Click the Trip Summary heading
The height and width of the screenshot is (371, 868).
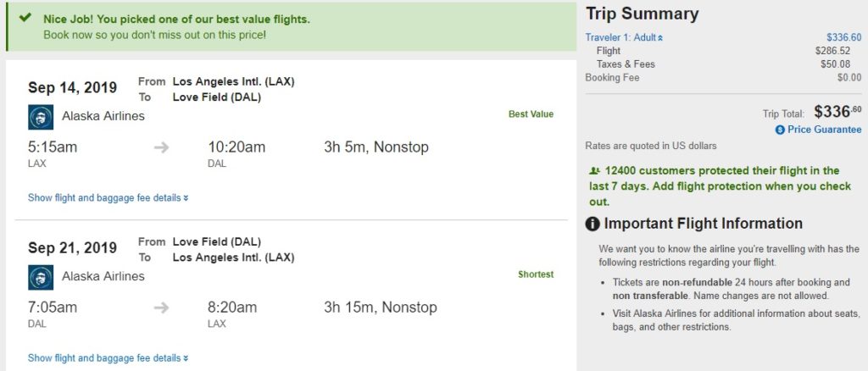(642, 14)
